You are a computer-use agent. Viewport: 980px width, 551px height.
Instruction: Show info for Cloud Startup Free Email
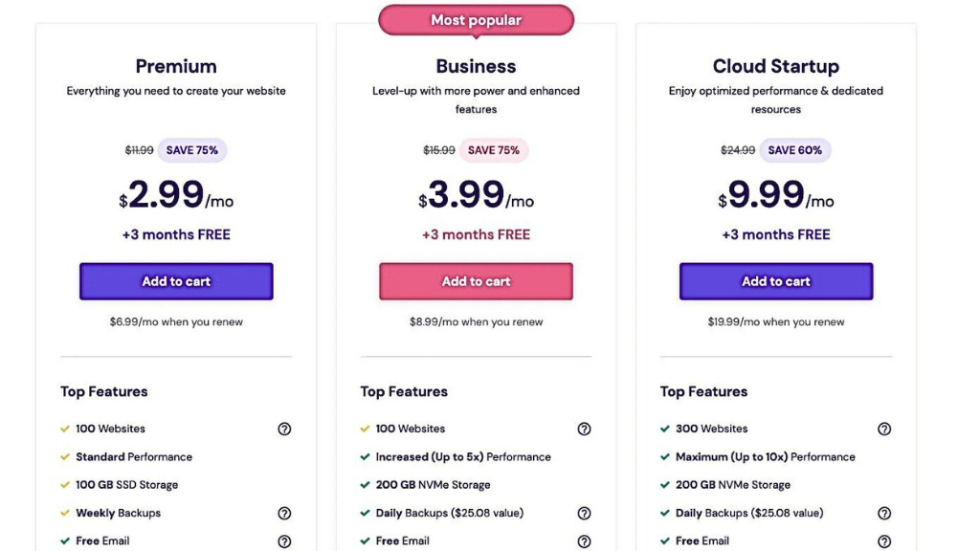[884, 541]
